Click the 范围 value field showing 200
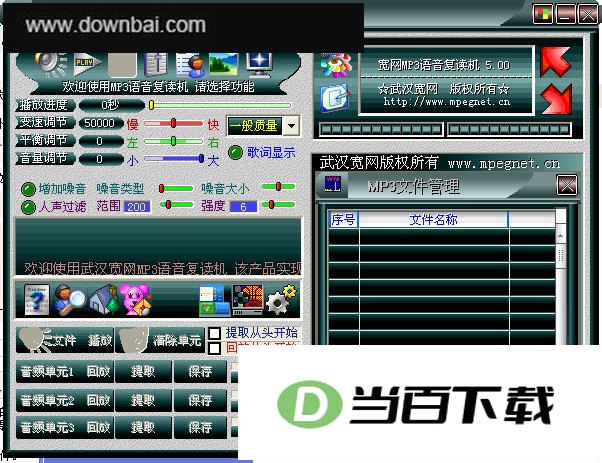Image resolution: width=602 pixels, height=463 pixels. 136,207
